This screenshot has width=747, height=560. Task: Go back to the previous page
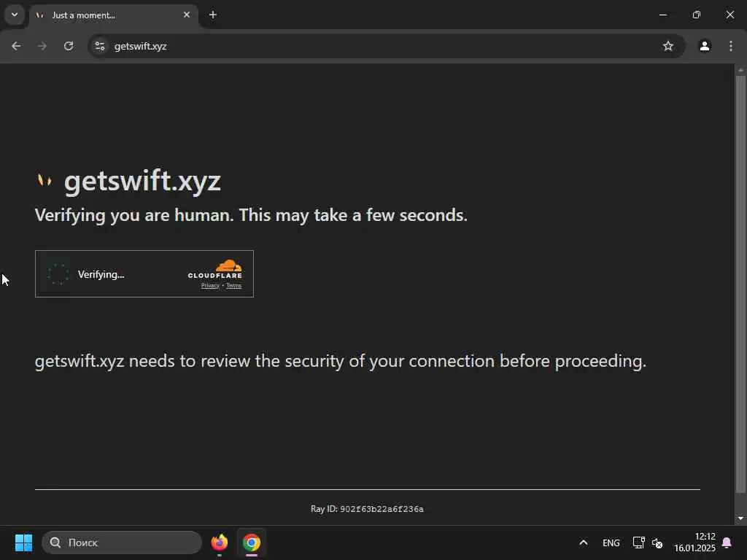pyautogui.click(x=16, y=46)
